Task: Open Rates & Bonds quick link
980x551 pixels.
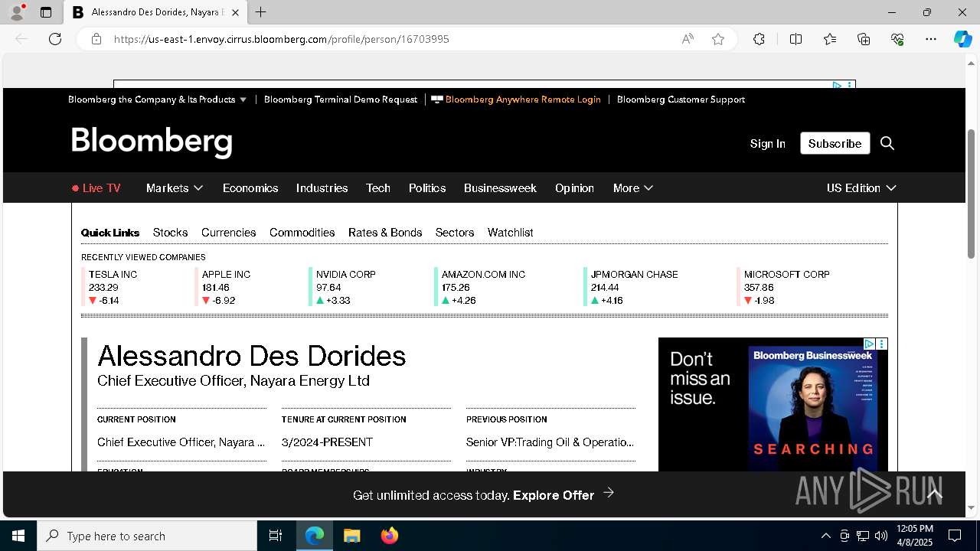Action: (x=385, y=233)
